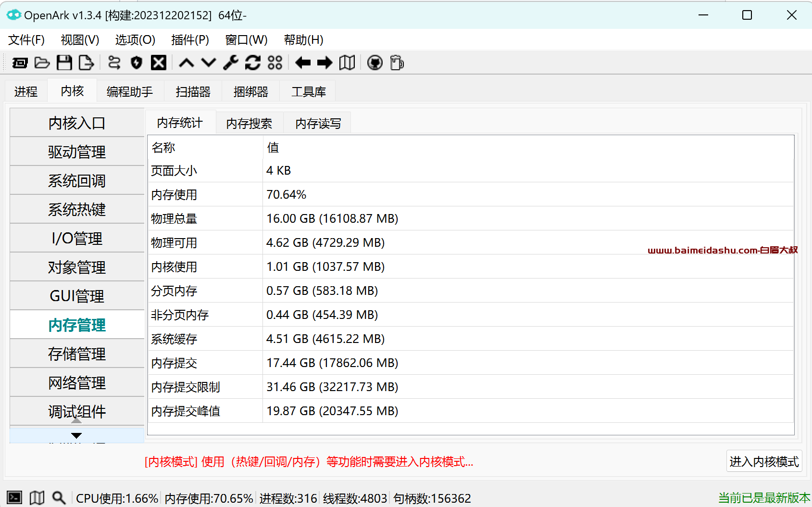Screen dimensions: 812x507
Task: Select the 物理总量 row name
Action: 174,218
